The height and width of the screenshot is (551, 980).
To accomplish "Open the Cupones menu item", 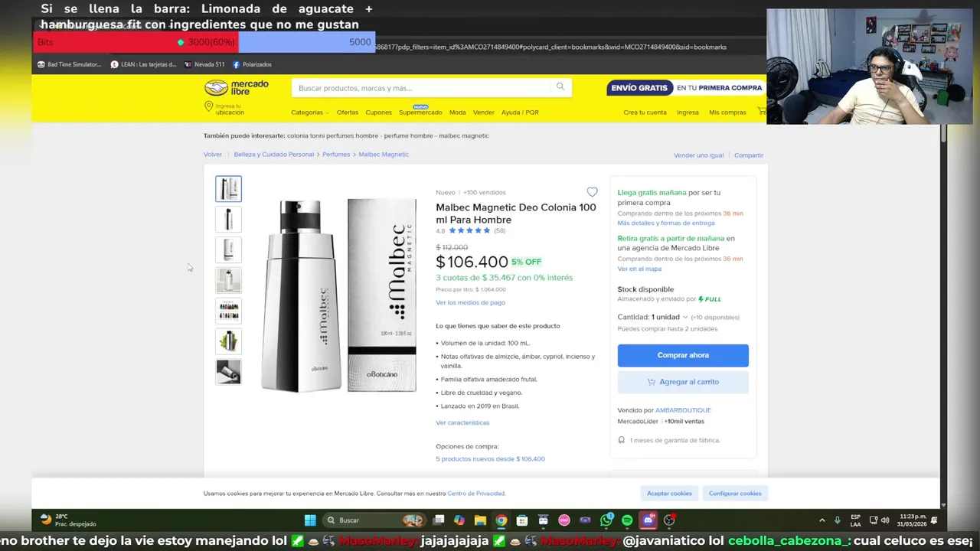I will (x=378, y=112).
